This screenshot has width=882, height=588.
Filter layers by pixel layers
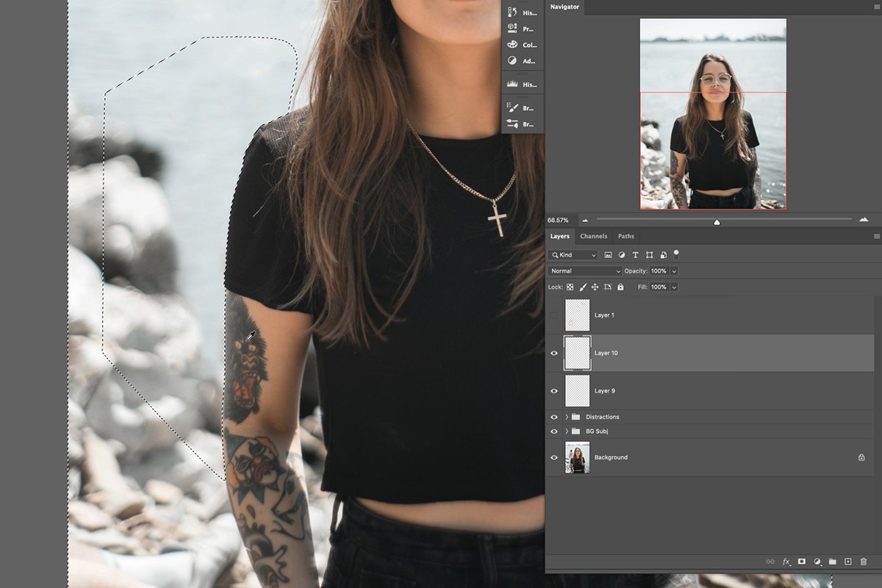tap(608, 255)
